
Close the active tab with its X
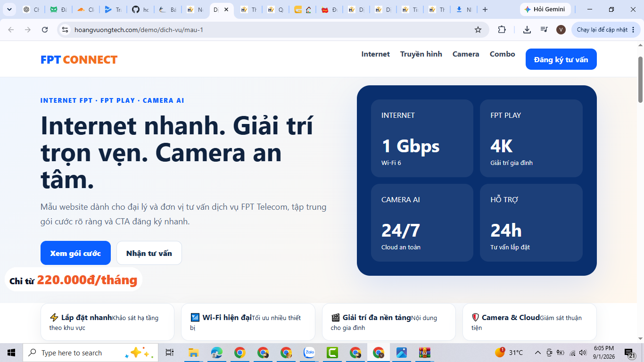tap(226, 9)
